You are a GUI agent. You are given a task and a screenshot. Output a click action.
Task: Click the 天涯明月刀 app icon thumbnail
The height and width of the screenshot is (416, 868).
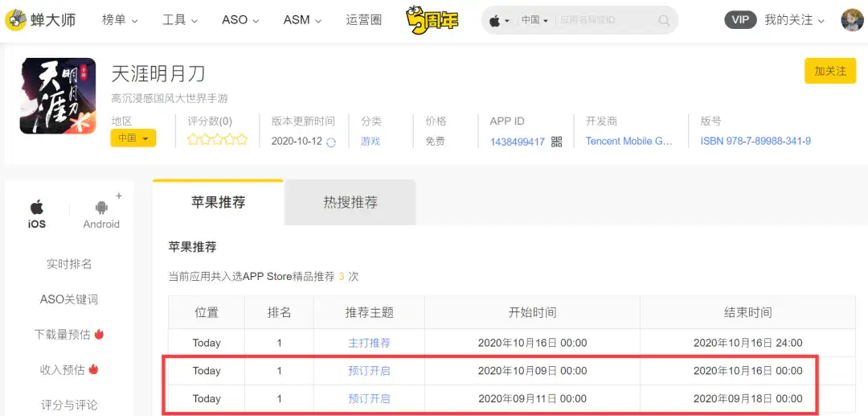coord(58,96)
